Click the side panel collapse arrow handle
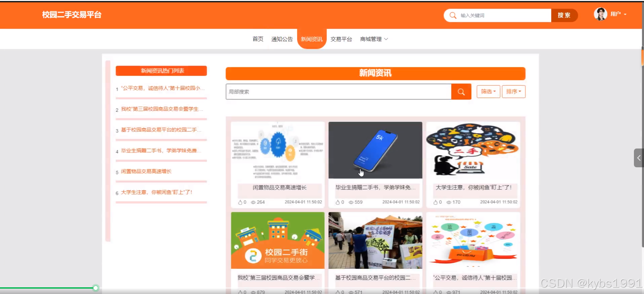This screenshot has width=644, height=294. click(639, 158)
